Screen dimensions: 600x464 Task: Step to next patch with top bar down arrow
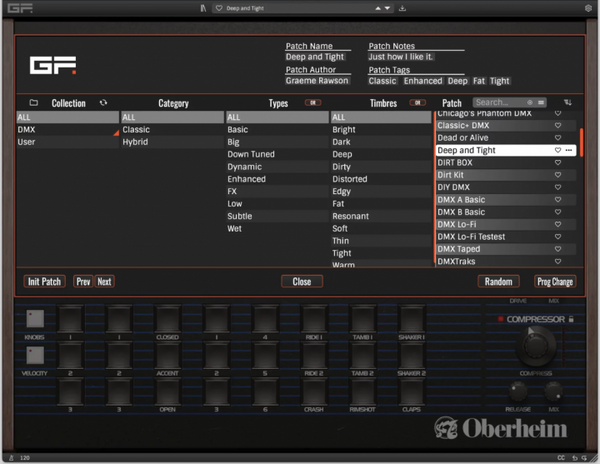pos(387,8)
